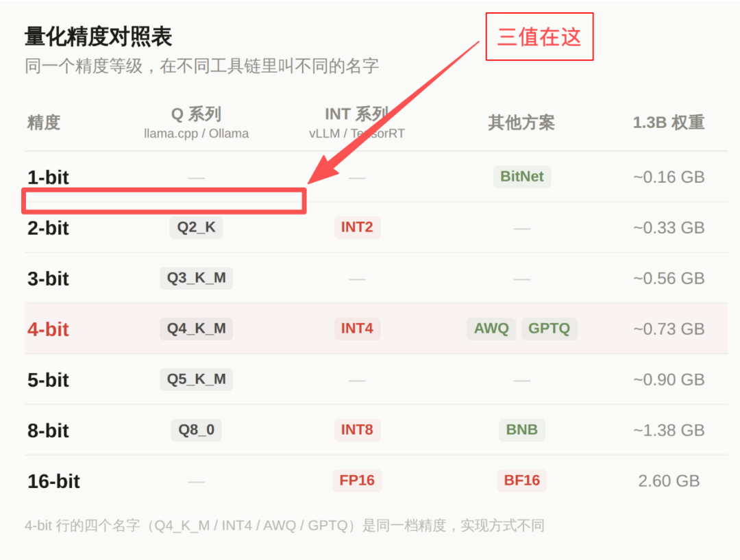740x560 pixels.
Task: Click the "Q2_K" badge
Action: pyautogui.click(x=197, y=227)
